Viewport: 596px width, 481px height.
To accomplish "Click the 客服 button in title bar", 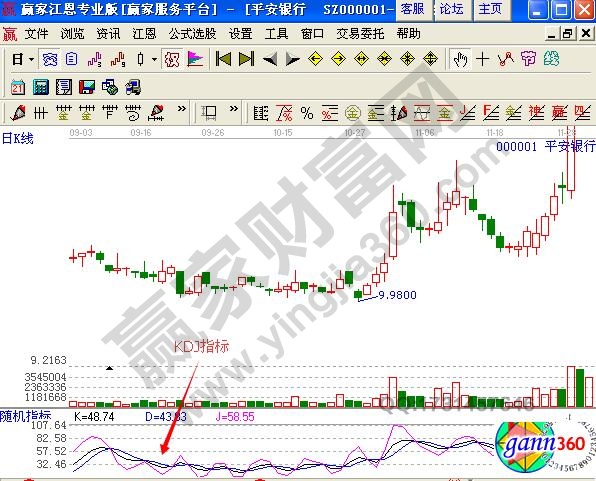I will click(412, 9).
